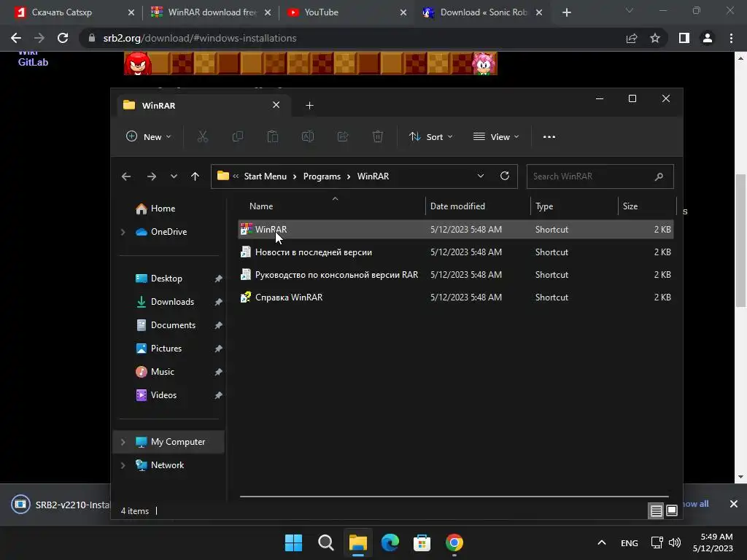Reload the page in Chrome
Screen dimensions: 747x560
(x=63, y=38)
